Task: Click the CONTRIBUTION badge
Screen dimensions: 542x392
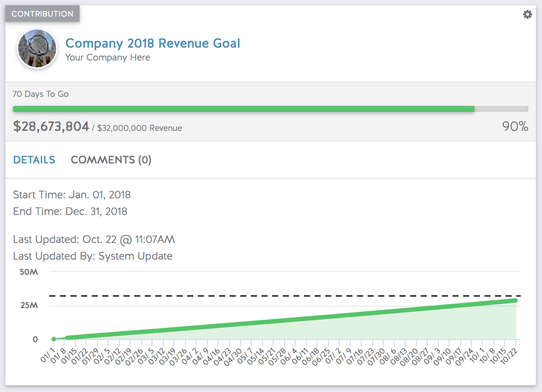Action: click(42, 14)
